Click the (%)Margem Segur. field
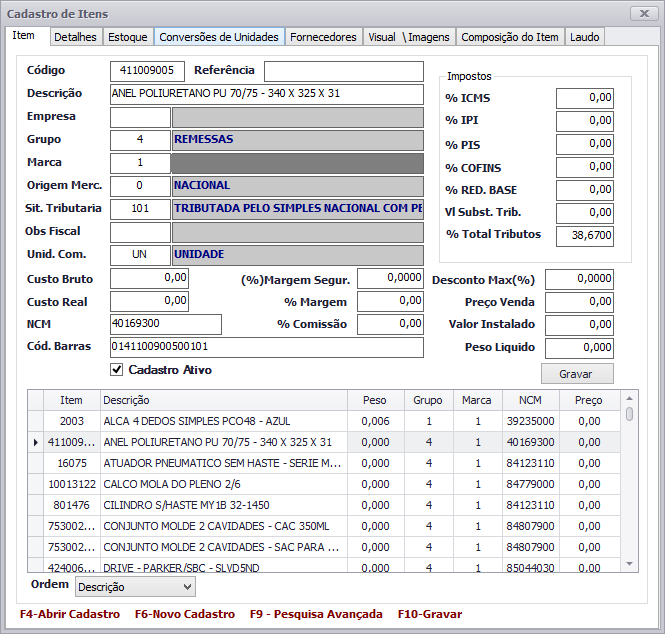665x634 pixels. click(x=390, y=279)
